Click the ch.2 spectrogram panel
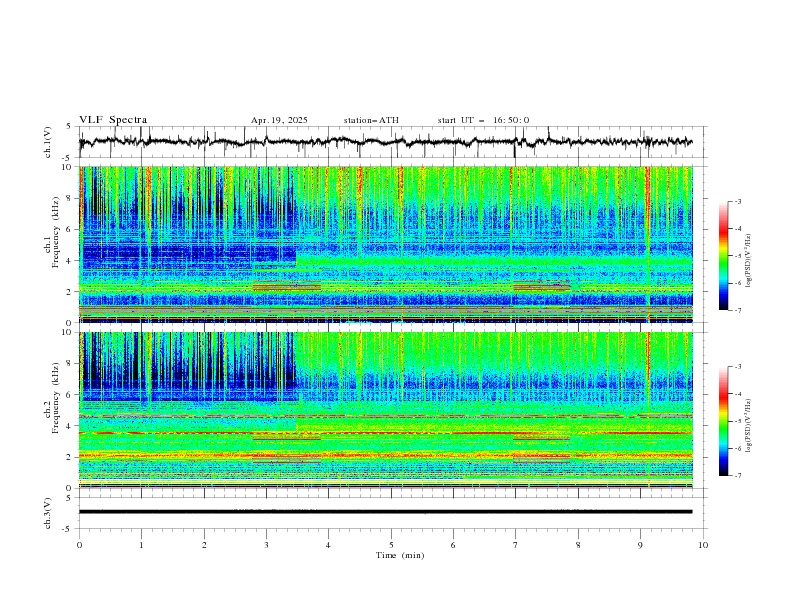 [386, 410]
